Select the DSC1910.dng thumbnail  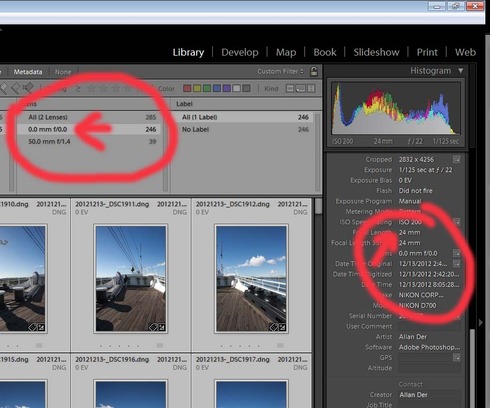(22, 279)
